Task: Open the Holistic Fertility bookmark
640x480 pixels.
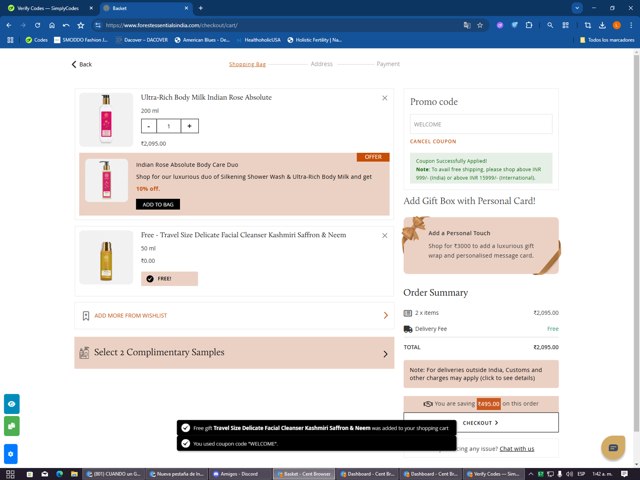Action: [315, 40]
